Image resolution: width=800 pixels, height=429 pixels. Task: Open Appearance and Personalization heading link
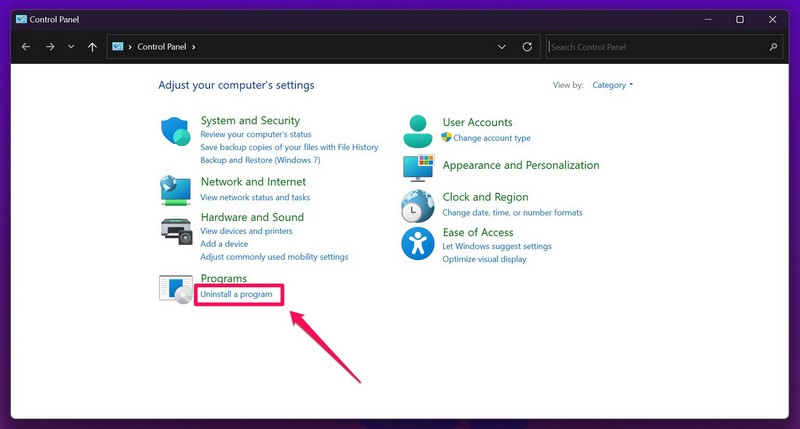point(521,165)
